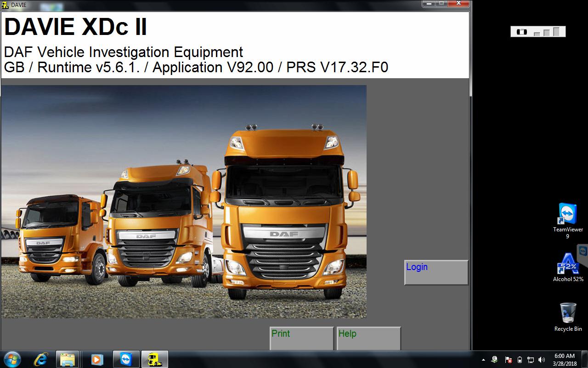Switch to TeamViewer taskbar icon
The height and width of the screenshot is (368, 588).
tap(125, 359)
